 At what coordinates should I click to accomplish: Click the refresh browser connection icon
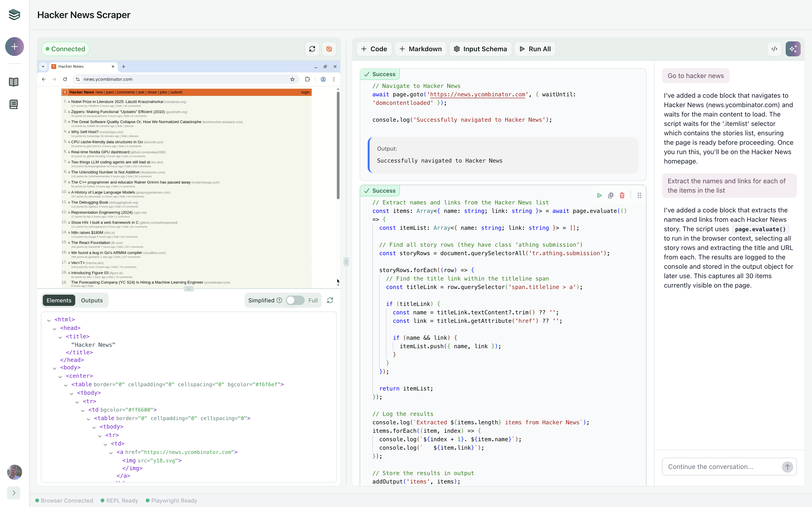pyautogui.click(x=312, y=49)
